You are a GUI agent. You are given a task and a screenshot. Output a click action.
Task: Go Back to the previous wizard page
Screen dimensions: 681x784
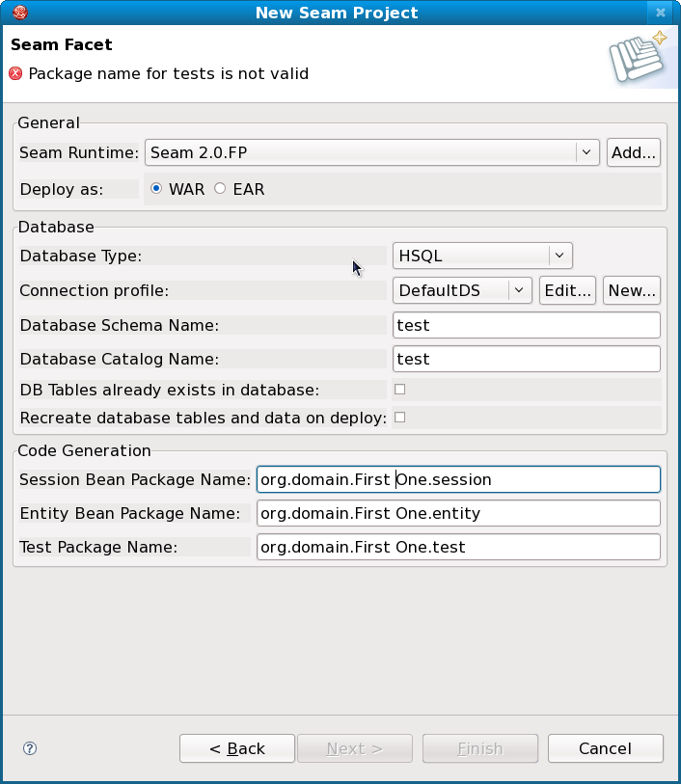coord(236,748)
